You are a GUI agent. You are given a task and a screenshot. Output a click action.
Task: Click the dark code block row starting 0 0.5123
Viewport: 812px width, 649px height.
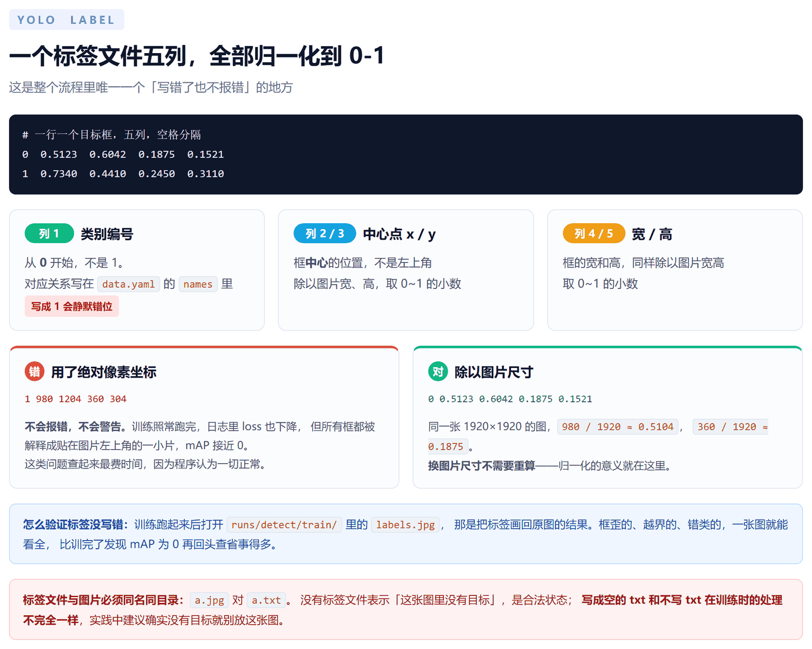[123, 154]
